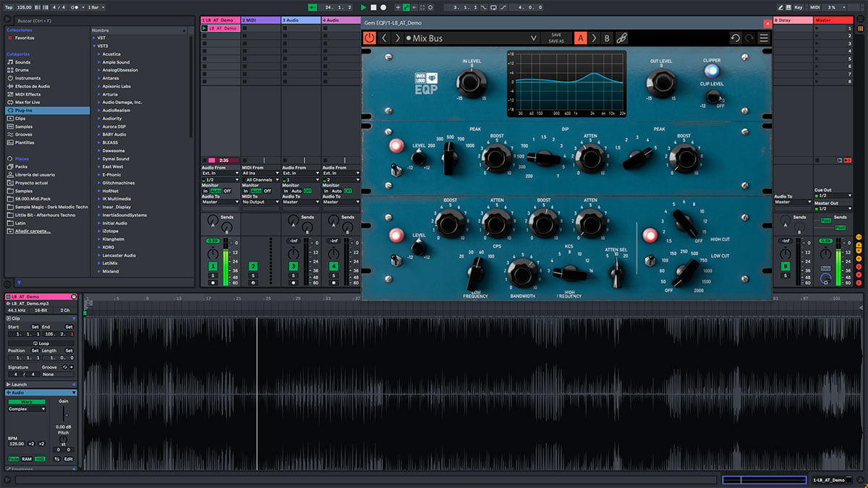Solo track 1 LB_AT_Demo
This screenshot has width=868, height=488.
[x=213, y=275]
